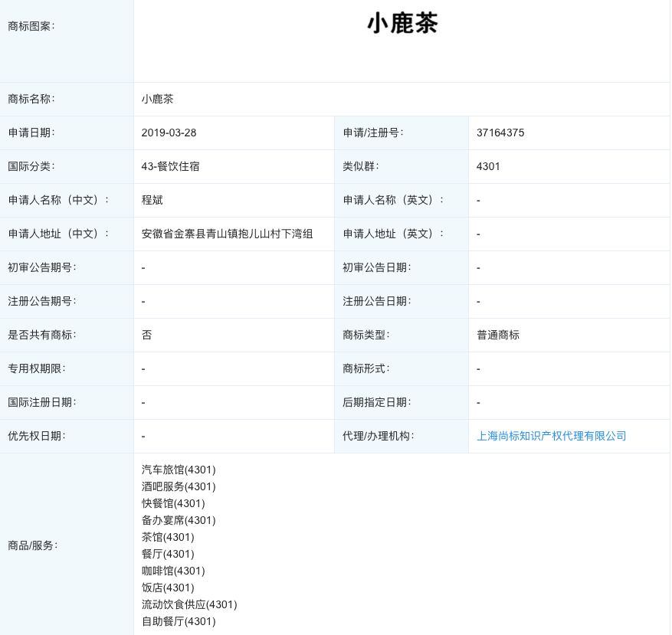Click the applicant address in Anhui
The height and width of the screenshot is (635, 672).
click(228, 234)
